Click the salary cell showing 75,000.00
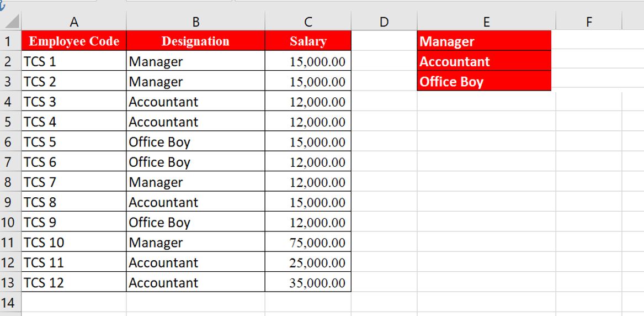Screen dimensions: 644x316 308,242
